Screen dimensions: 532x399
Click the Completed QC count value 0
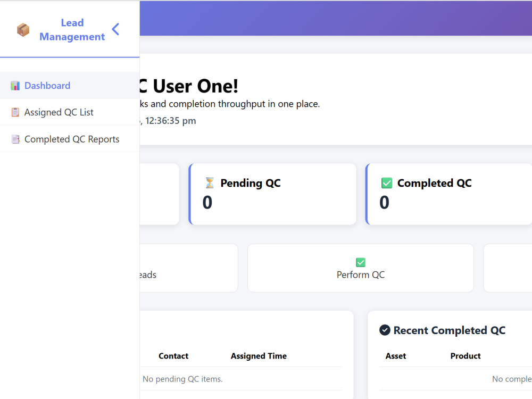(x=384, y=203)
